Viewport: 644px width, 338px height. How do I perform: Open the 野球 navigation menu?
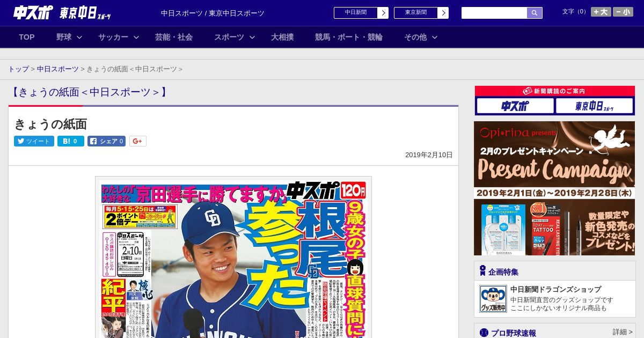point(64,37)
